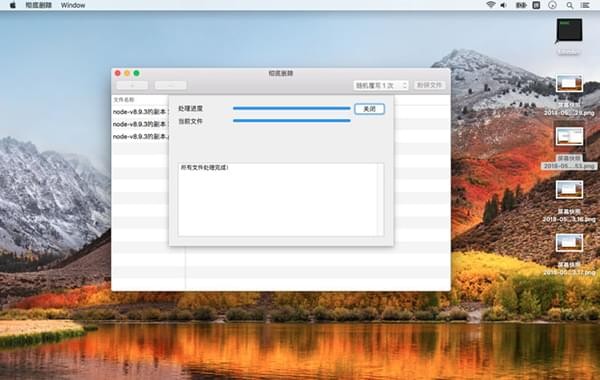Open Spotlight search magnifier icon
The width and height of the screenshot is (600, 380).
(x=570, y=5)
